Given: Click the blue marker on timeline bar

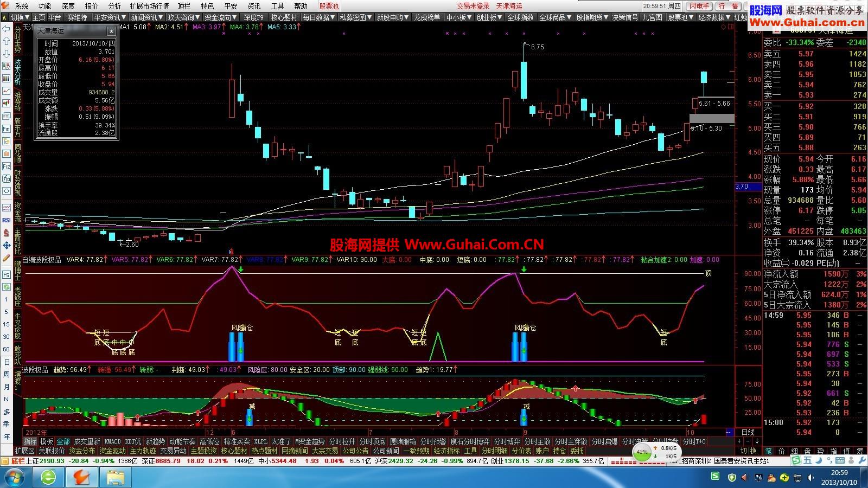Looking at the screenshot, I should tap(730, 432).
